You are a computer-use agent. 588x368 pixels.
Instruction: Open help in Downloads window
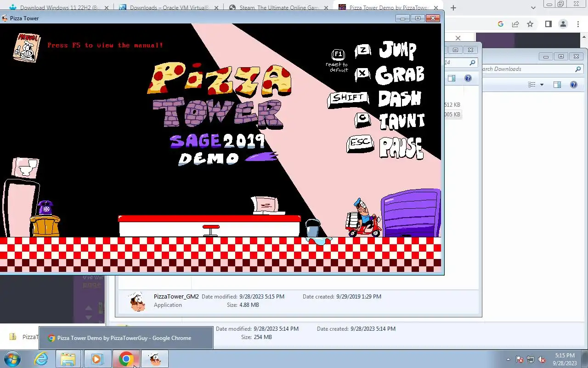pyautogui.click(x=573, y=85)
